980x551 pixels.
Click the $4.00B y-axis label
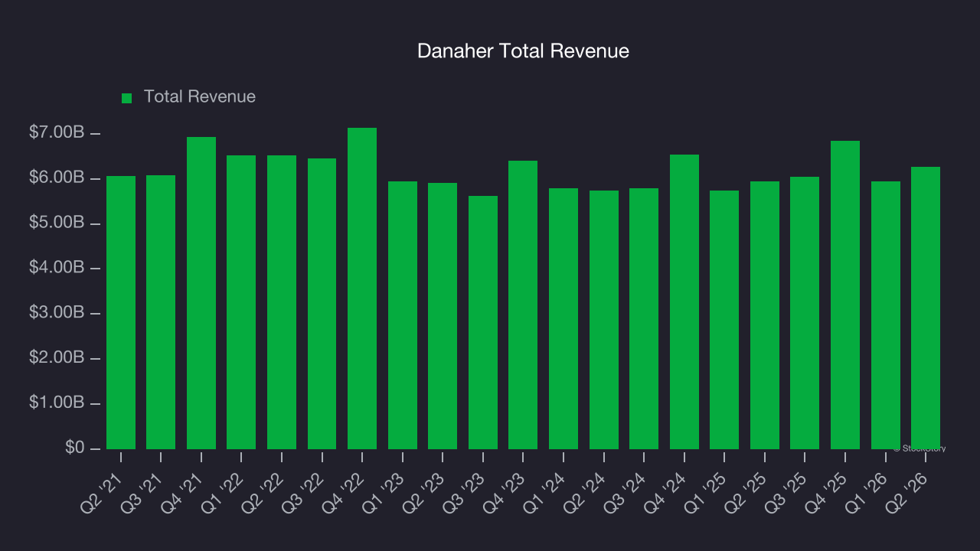click(56, 268)
